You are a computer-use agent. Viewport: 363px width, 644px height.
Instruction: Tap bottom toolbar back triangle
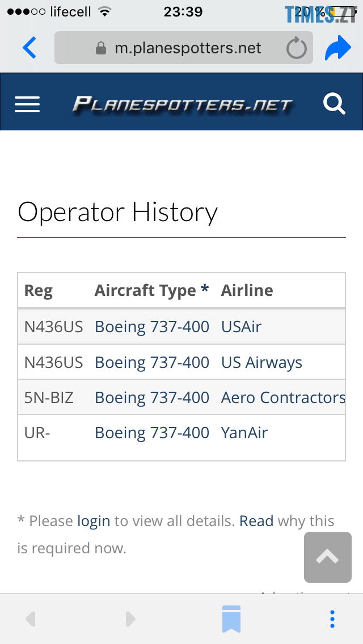[x=31, y=618]
